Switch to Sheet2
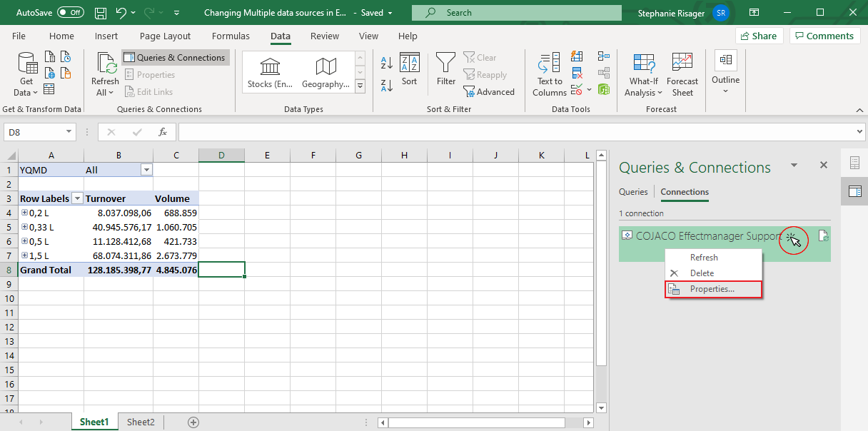The width and height of the screenshot is (868, 431). pos(140,422)
